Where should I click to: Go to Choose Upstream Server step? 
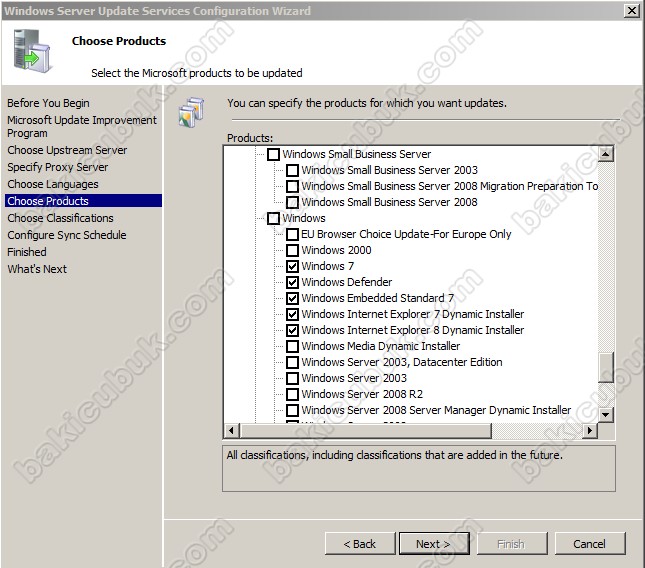point(67,150)
